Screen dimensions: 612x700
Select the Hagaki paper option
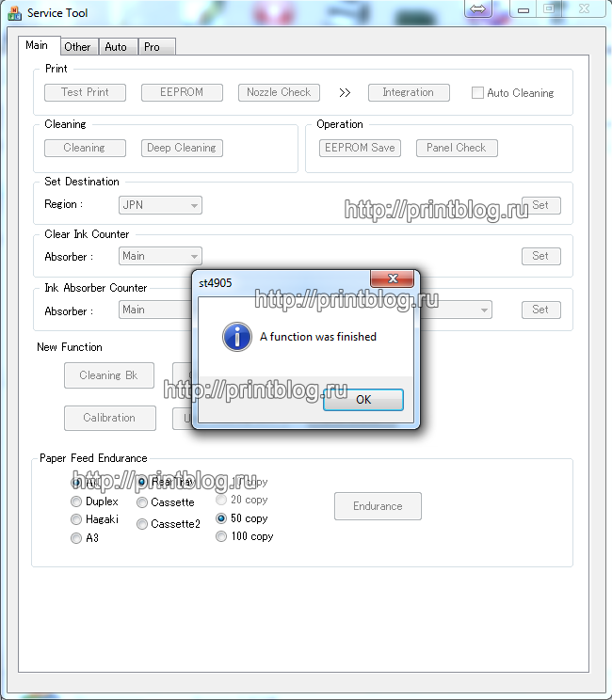click(x=76, y=519)
